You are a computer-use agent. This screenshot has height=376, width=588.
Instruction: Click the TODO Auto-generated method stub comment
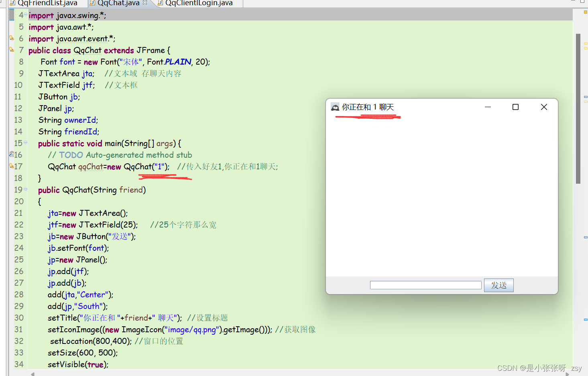(120, 155)
